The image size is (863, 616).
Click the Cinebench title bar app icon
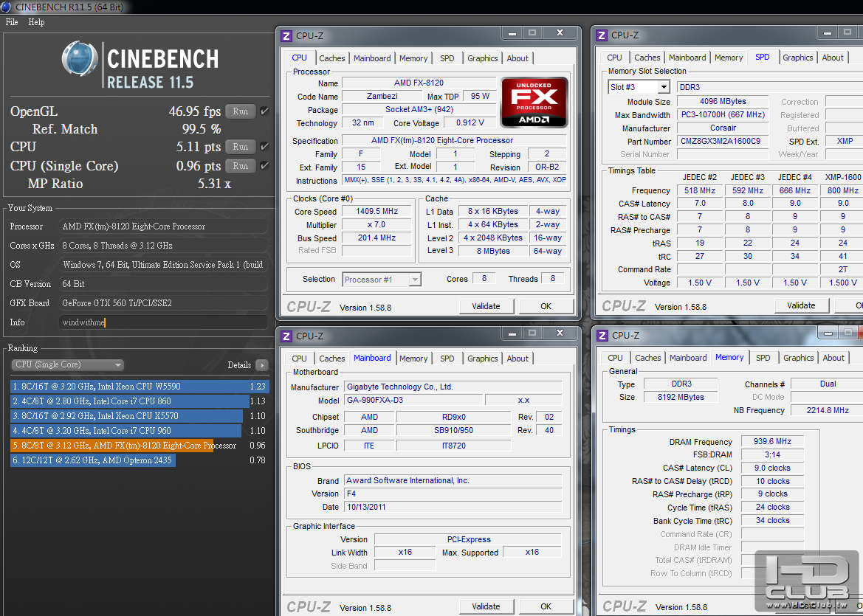(5, 7)
